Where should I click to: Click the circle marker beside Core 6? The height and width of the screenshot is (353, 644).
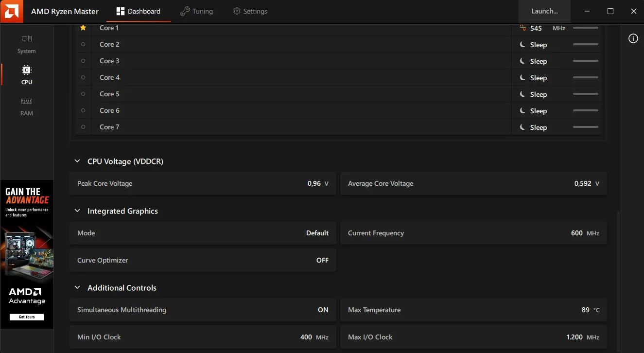pos(83,110)
